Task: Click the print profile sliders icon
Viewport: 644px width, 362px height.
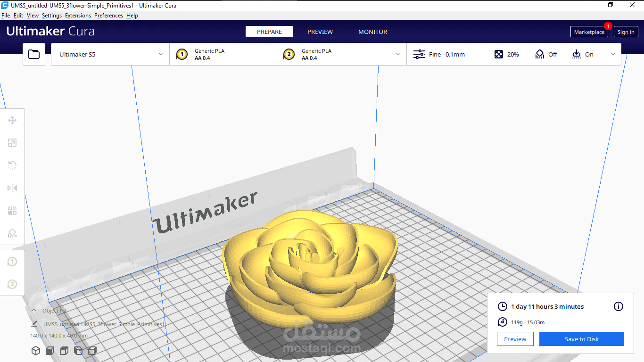Action: [419, 54]
